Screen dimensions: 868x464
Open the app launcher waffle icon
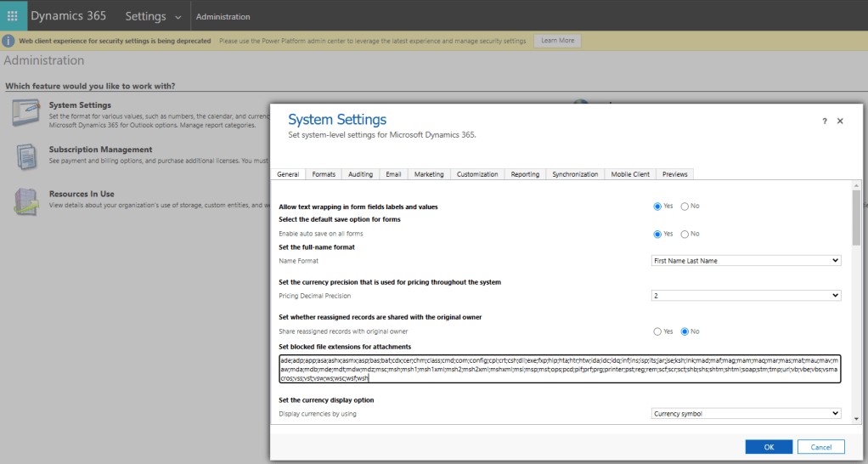click(x=12, y=16)
